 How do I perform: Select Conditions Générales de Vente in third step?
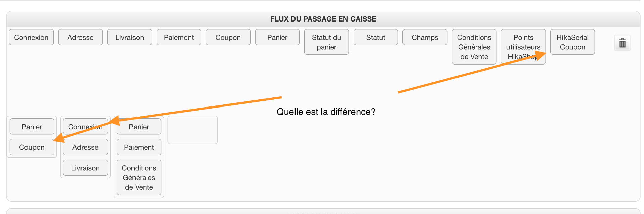[139, 177]
